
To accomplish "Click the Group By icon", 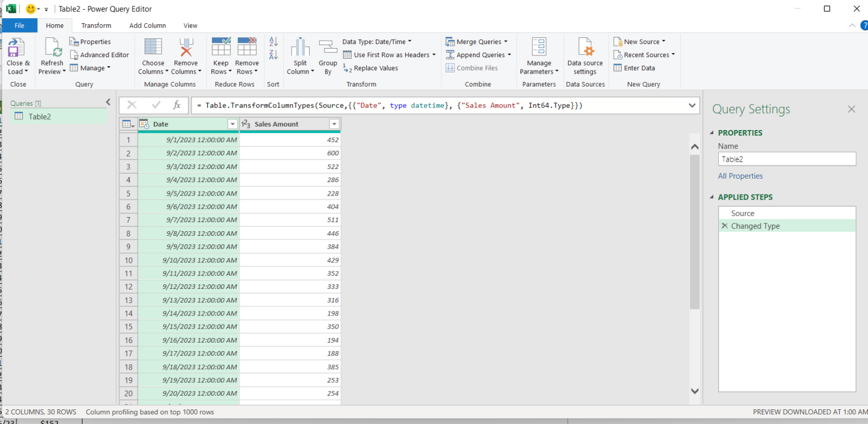I will pos(328,48).
